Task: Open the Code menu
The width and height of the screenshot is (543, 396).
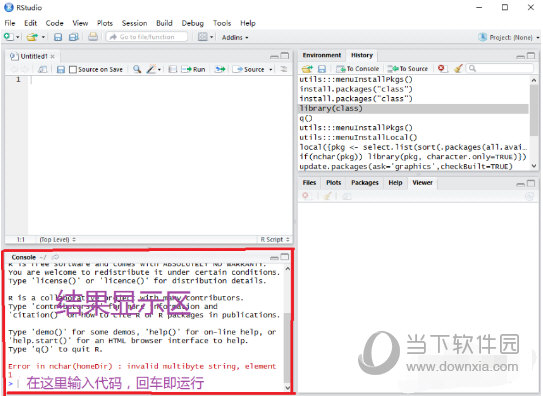Action: click(x=54, y=23)
